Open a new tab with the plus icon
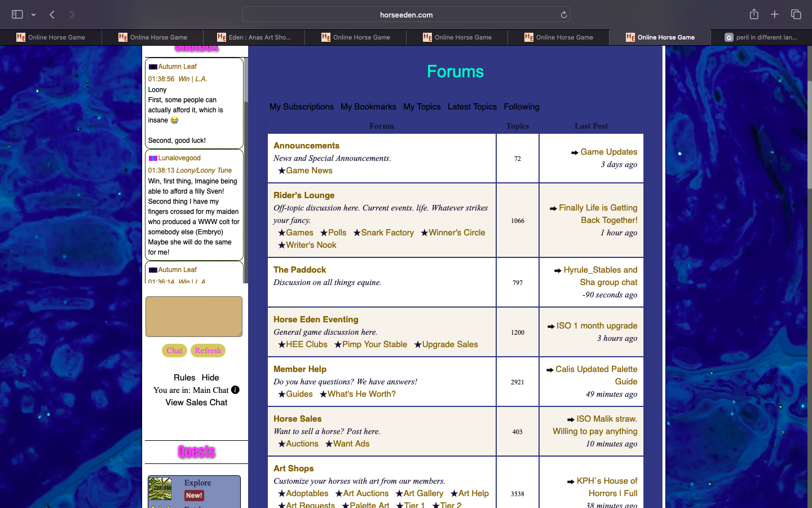The height and width of the screenshot is (508, 812). [x=775, y=15]
